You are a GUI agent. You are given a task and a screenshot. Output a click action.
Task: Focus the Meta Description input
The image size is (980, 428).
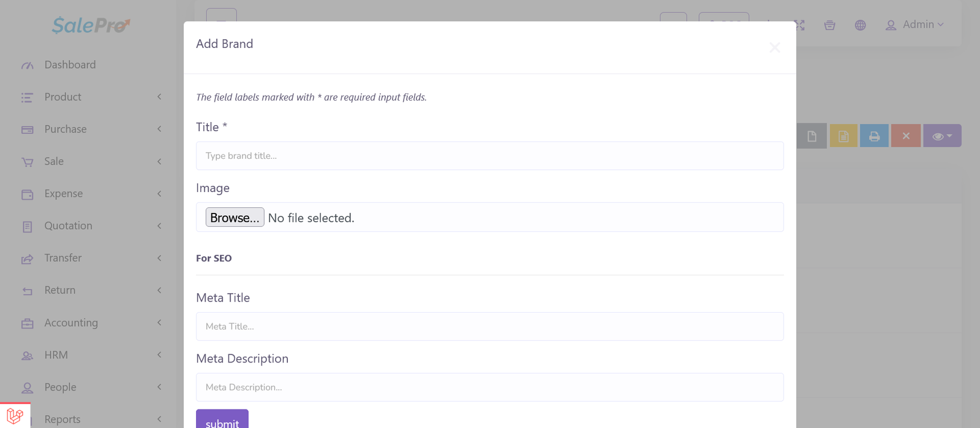(489, 388)
